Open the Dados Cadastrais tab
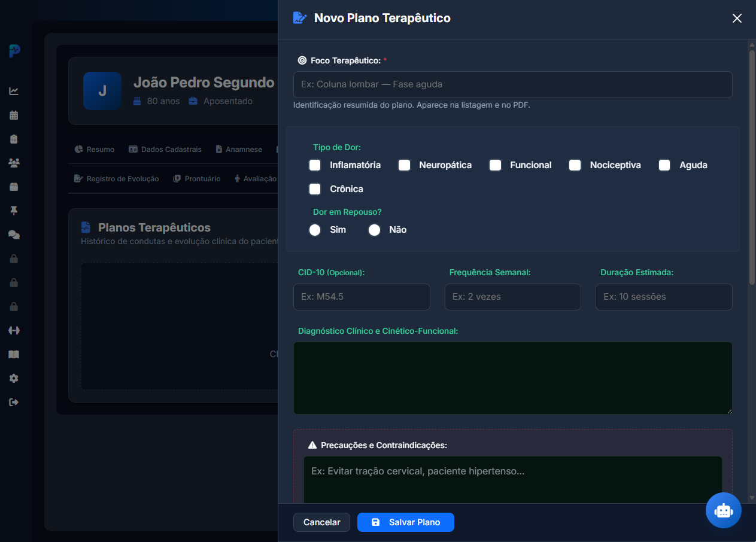The height and width of the screenshot is (542, 756). 165,149
